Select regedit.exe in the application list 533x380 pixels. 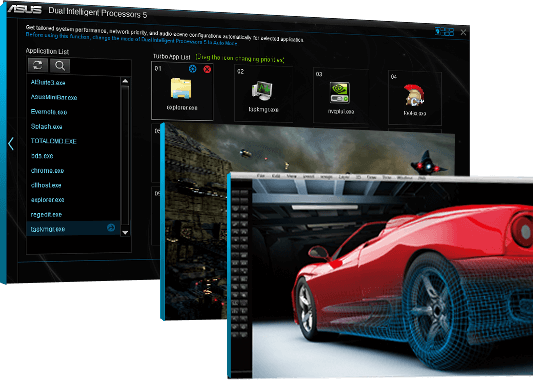(46, 215)
